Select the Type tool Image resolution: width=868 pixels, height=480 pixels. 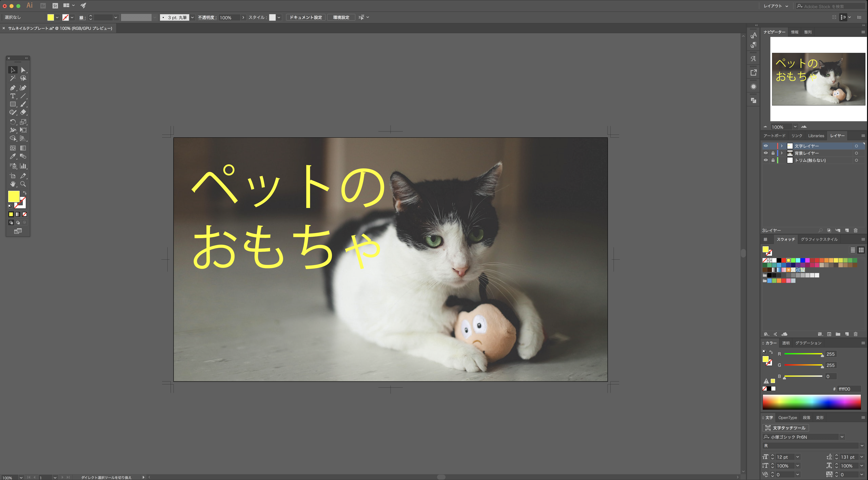13,96
